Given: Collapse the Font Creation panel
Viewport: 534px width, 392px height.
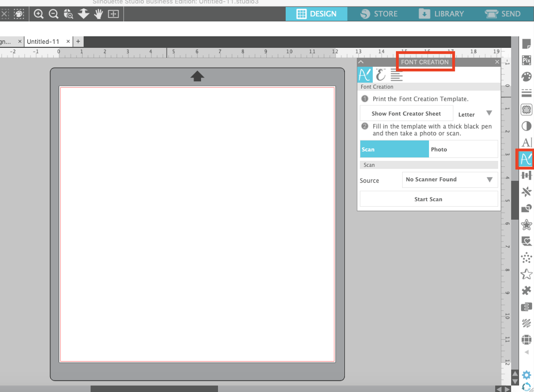Looking at the screenshot, I should click(x=361, y=62).
